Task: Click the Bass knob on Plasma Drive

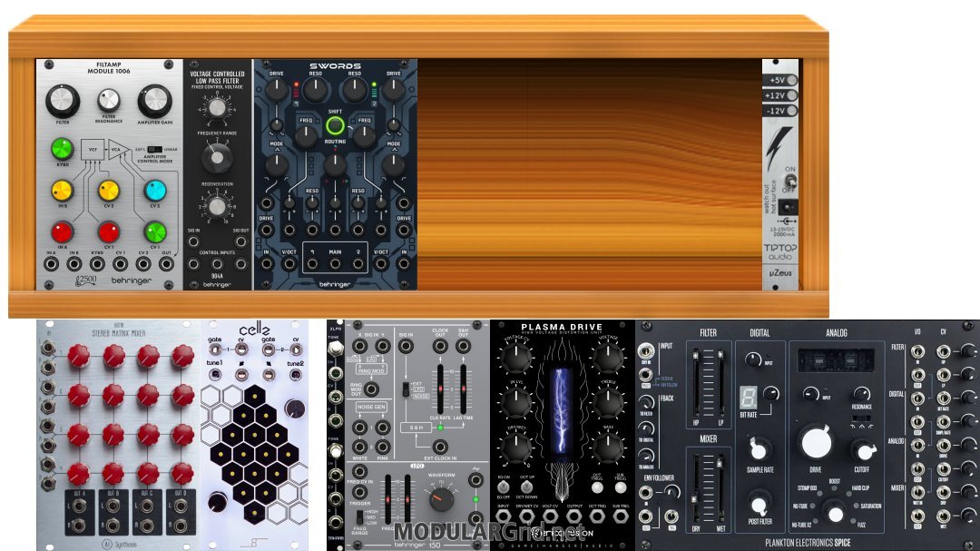Action: click(x=608, y=448)
